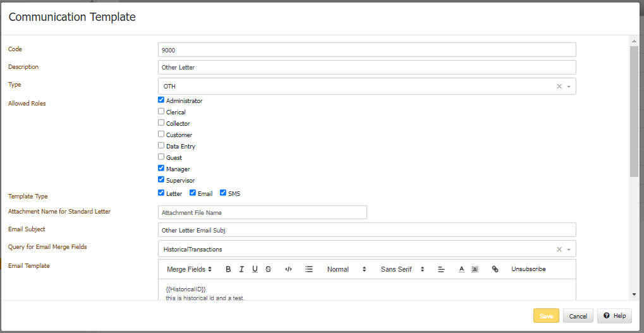Clear the OTH type selection
This screenshot has height=333, width=644.
pyautogui.click(x=559, y=87)
